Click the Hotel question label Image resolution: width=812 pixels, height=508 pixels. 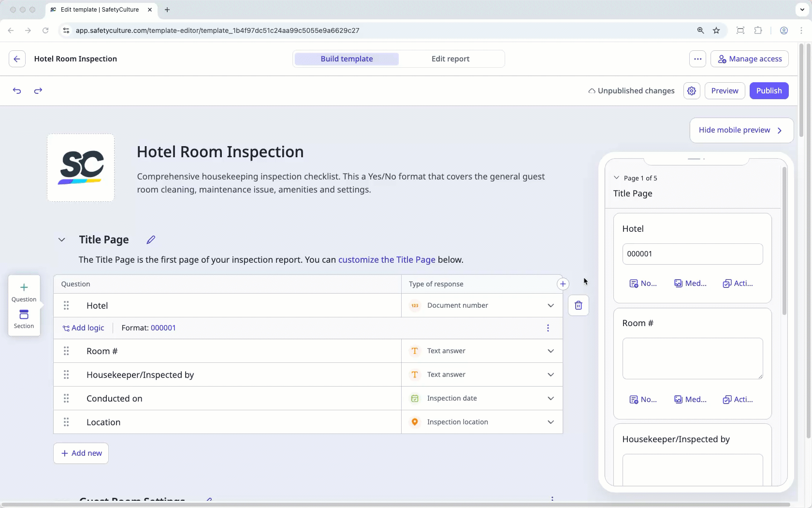click(97, 306)
